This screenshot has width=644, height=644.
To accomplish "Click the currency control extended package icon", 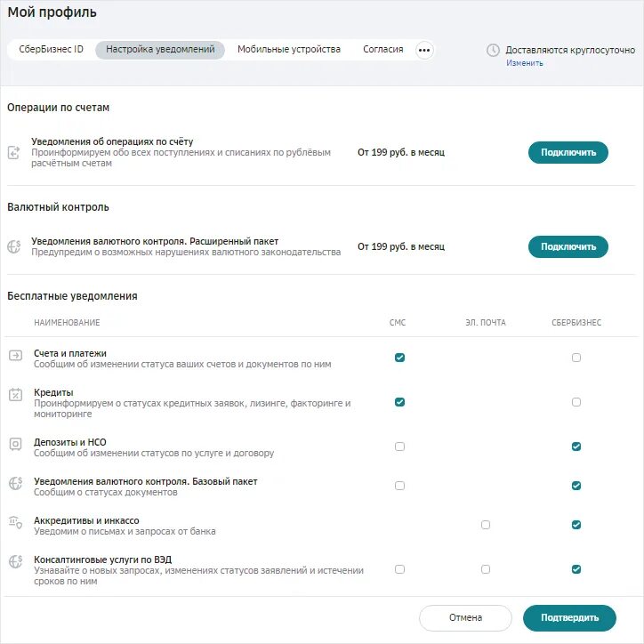I will (14, 246).
